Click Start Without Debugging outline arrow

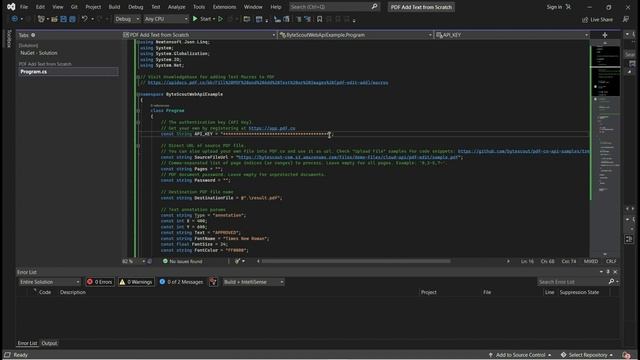(x=220, y=19)
